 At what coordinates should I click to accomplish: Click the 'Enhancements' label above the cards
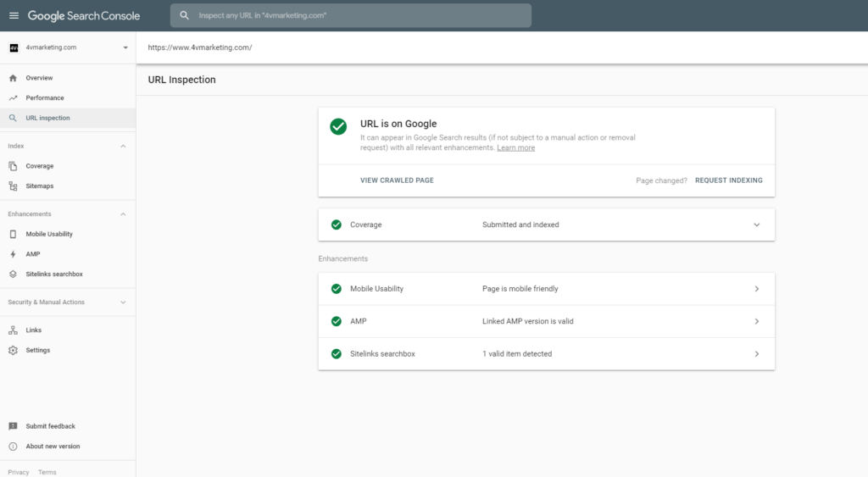(x=342, y=259)
